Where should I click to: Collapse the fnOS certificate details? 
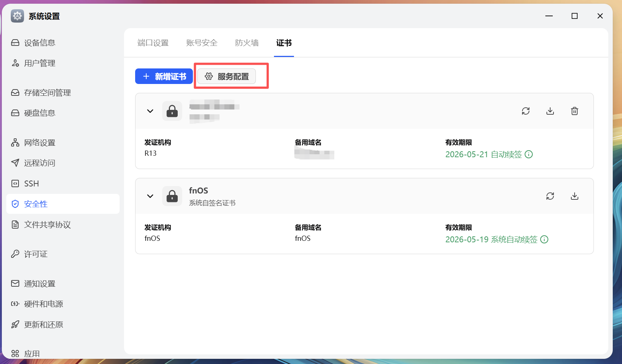150,196
